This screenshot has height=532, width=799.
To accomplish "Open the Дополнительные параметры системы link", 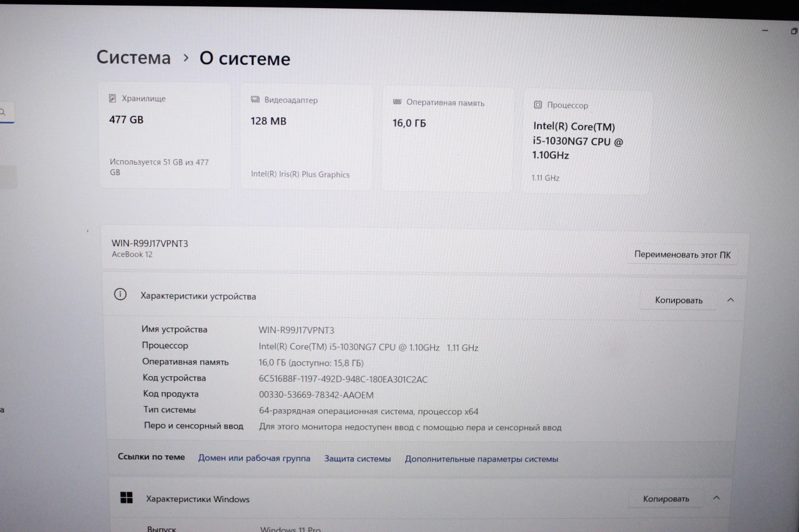I will point(481,459).
